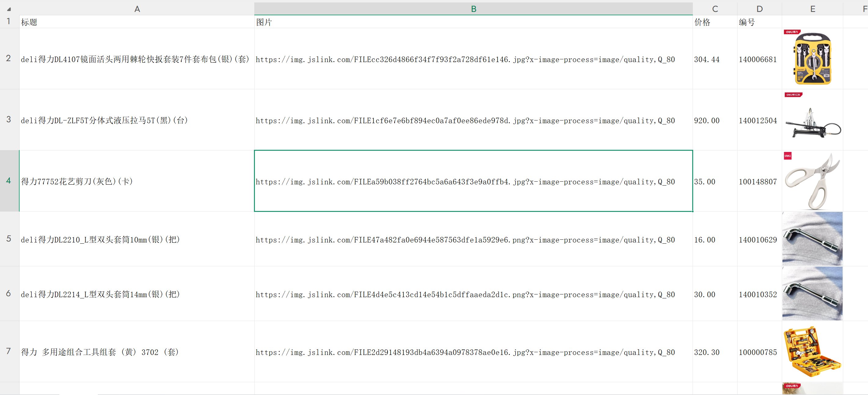Select number cell 140010352

759,294
